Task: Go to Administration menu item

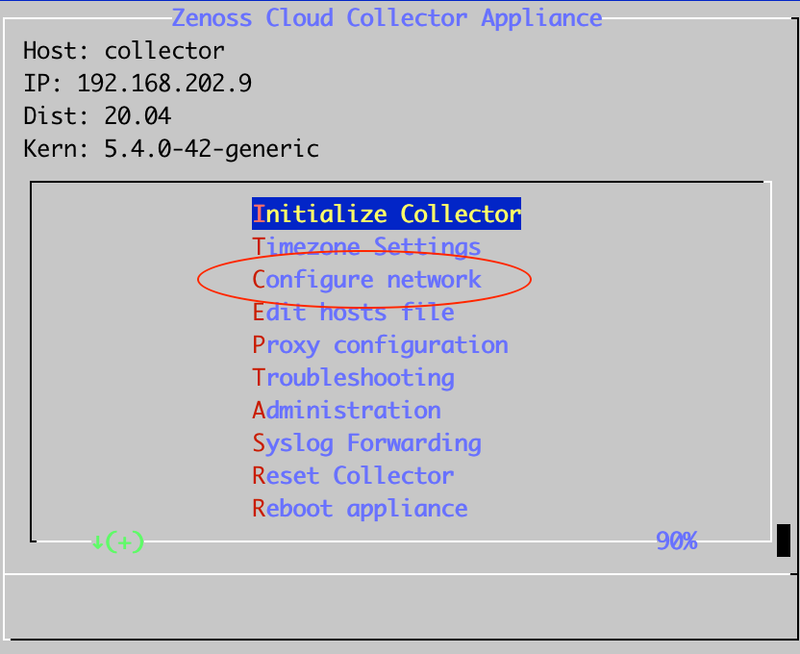Action: (346, 411)
